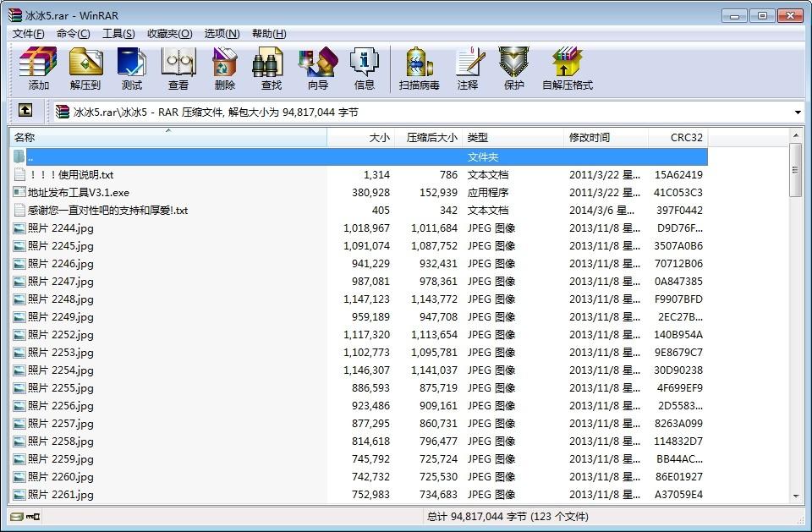Sort by the 名称 column header
The height and width of the screenshot is (532, 812).
[x=167, y=137]
